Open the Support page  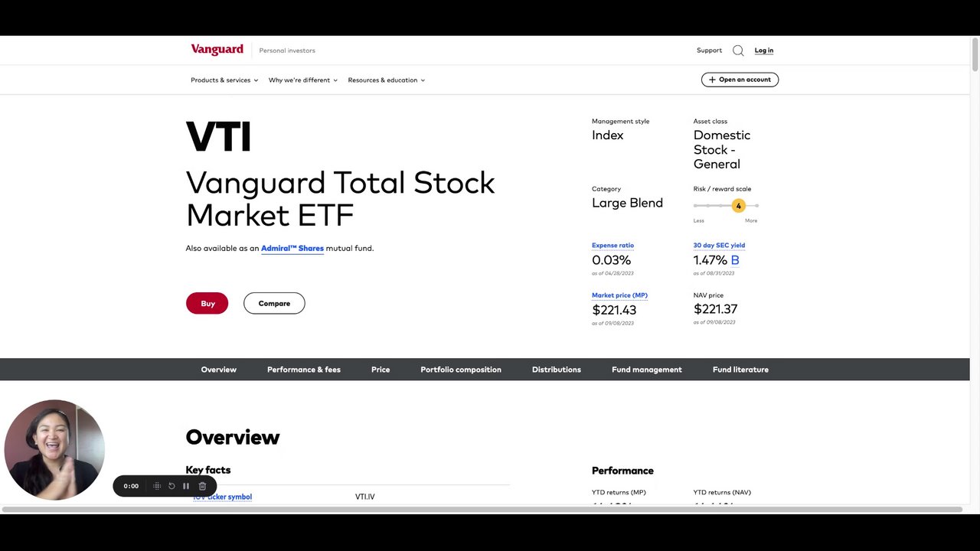coord(709,51)
